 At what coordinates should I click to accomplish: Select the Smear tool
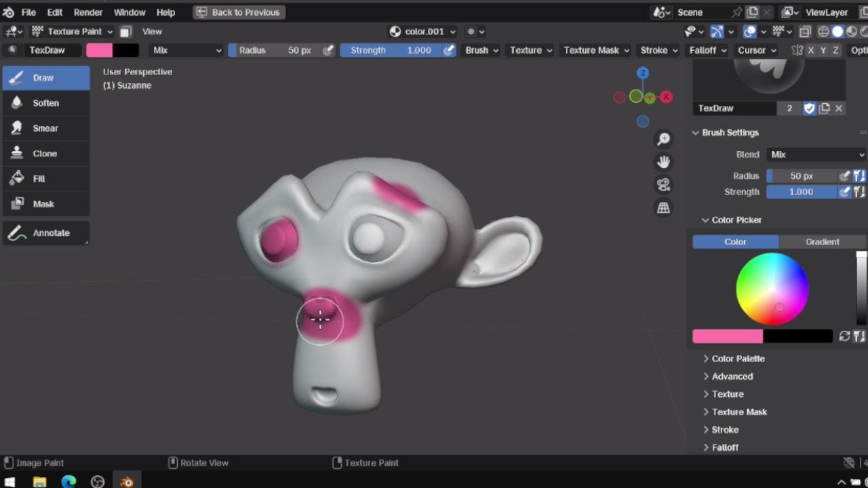coord(46,128)
